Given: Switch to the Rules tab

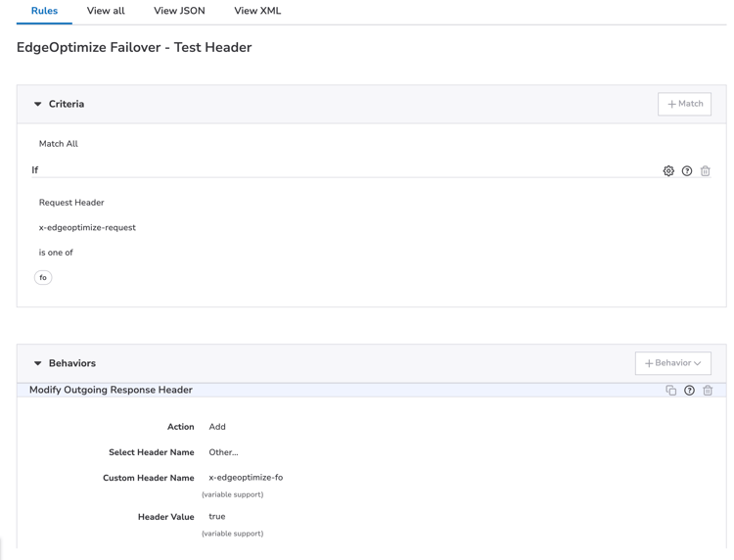Looking at the screenshot, I should click(44, 11).
